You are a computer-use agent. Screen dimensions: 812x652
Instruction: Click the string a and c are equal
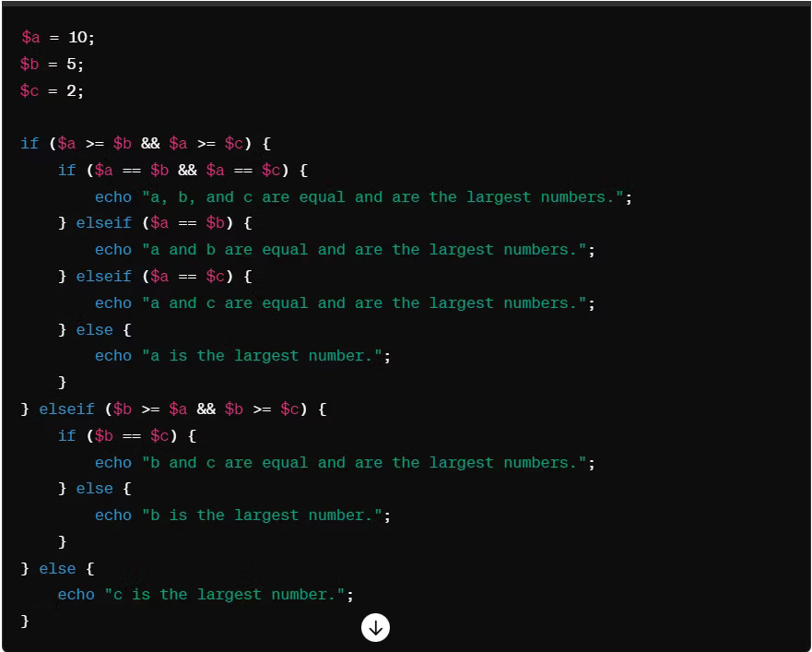click(x=369, y=302)
